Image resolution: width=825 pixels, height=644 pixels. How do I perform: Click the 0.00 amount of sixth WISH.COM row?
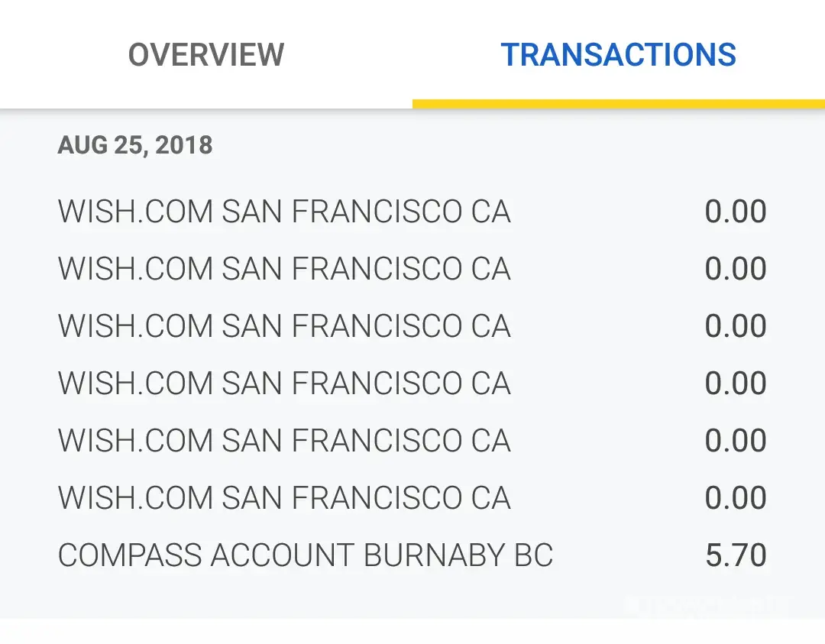click(x=736, y=498)
